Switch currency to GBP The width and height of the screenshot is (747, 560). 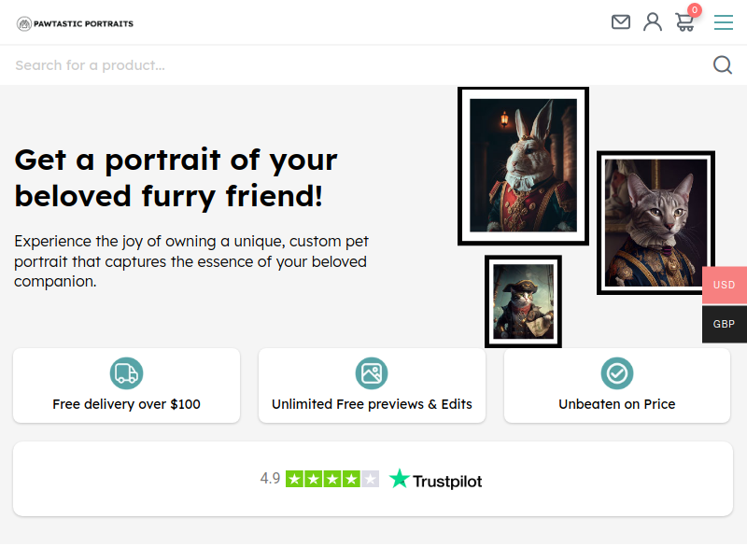[x=724, y=324]
